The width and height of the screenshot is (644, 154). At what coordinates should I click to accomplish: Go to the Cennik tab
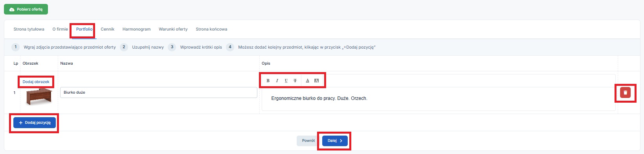108,29
